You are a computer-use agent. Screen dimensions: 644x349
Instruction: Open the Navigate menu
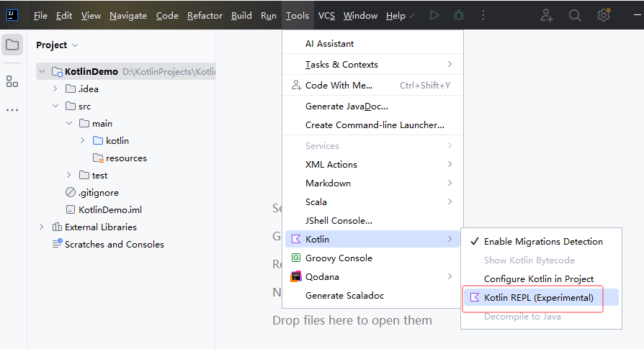click(x=128, y=16)
